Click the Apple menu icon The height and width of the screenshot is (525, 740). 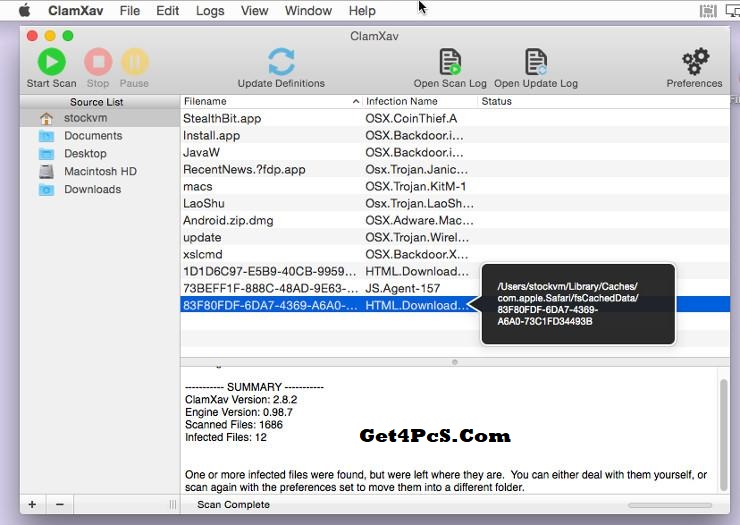(x=25, y=11)
